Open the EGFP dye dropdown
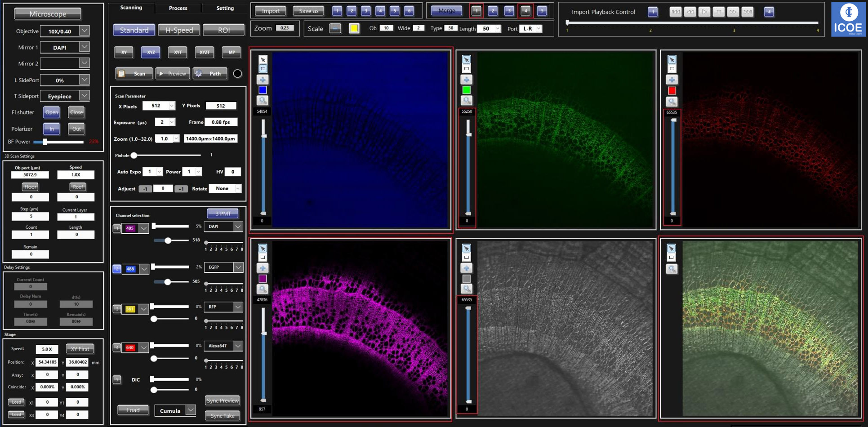Screen dimensions: 868x427 238,267
